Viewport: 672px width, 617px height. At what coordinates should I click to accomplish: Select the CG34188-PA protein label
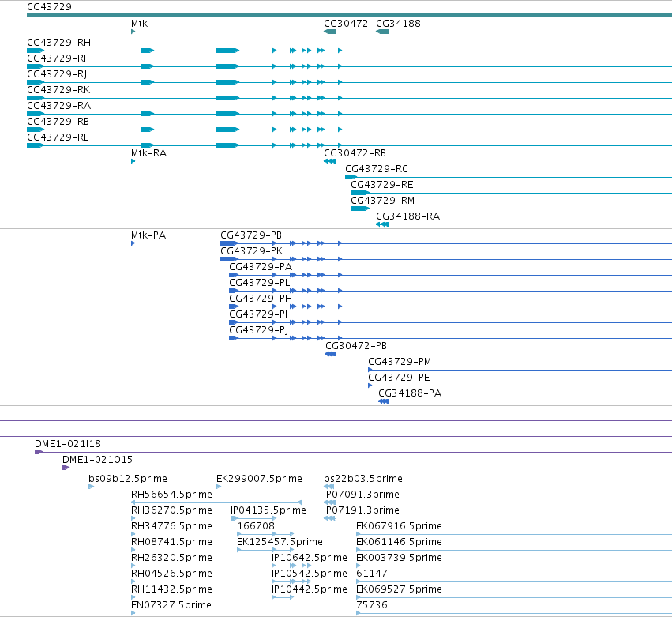point(410,393)
